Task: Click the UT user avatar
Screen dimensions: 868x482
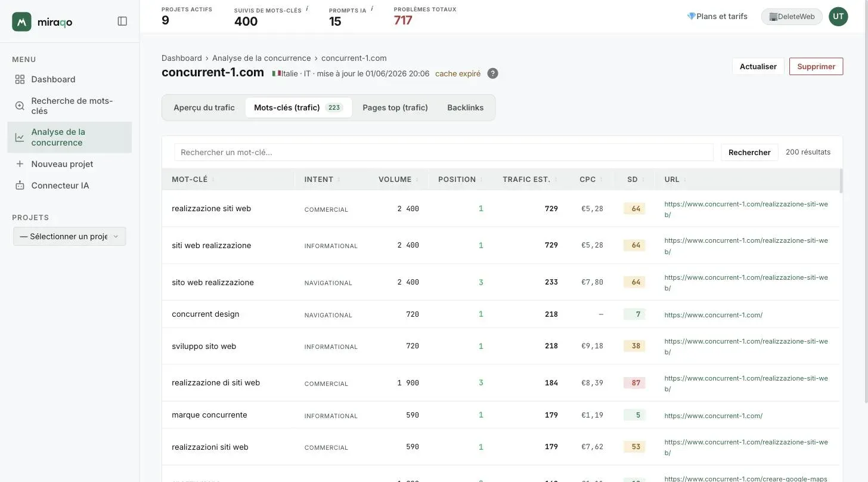Action: tap(838, 17)
